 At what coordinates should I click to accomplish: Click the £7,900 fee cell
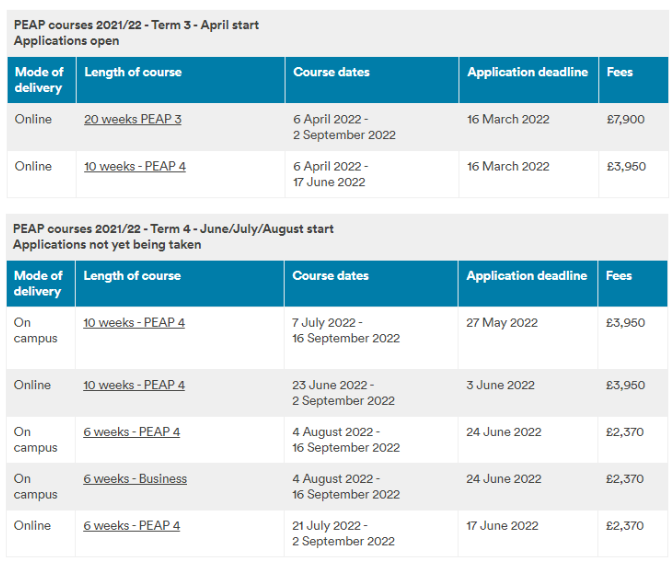[x=625, y=119]
